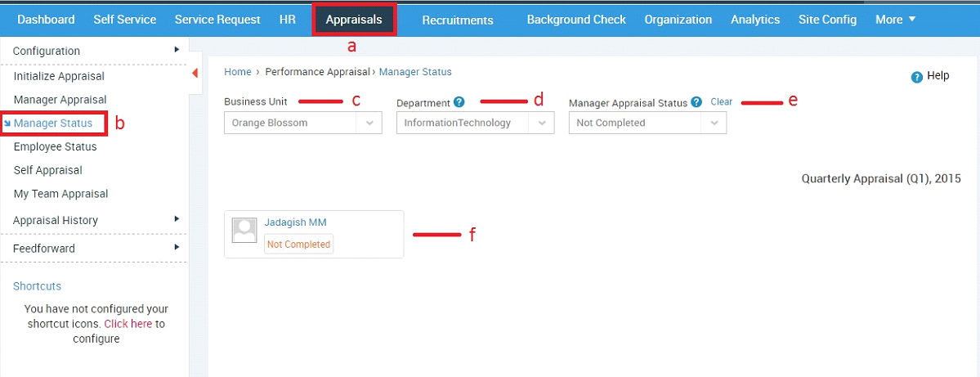This screenshot has height=377, width=980.
Task: Expand the More menu in the top bar
Action: tap(896, 20)
